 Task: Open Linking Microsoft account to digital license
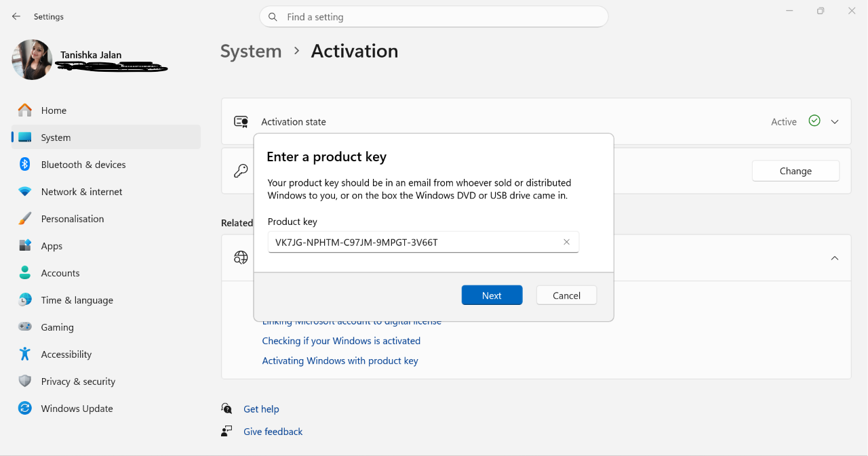click(351, 322)
